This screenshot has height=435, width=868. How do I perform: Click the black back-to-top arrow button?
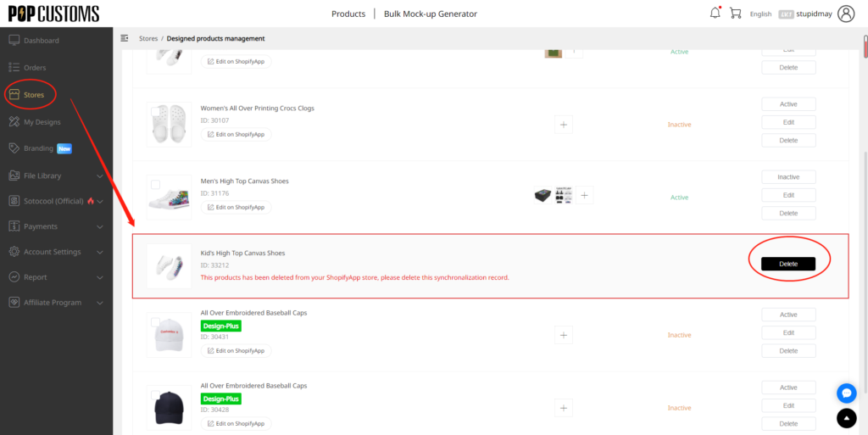click(847, 418)
